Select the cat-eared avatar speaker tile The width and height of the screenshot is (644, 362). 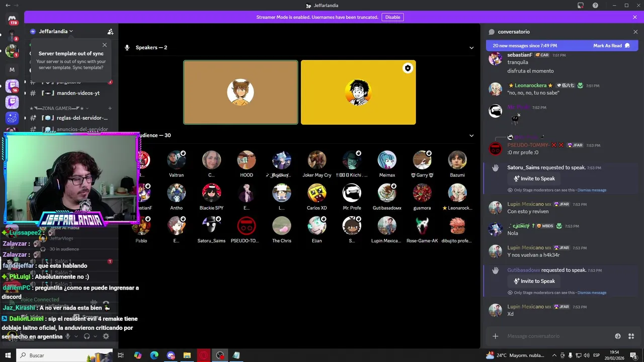pyautogui.click(x=240, y=93)
